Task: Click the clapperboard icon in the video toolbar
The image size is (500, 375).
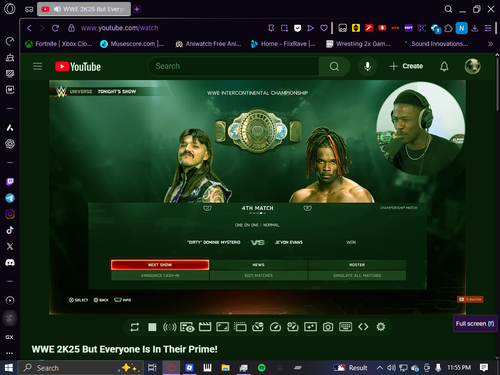Action: coord(205,327)
